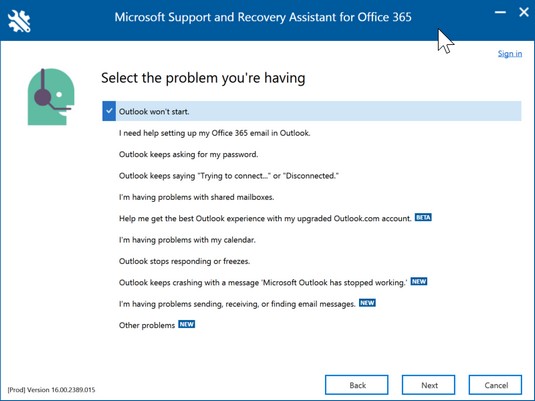Click the headset support agent avatar
The height and width of the screenshot is (401, 535).
click(51, 97)
